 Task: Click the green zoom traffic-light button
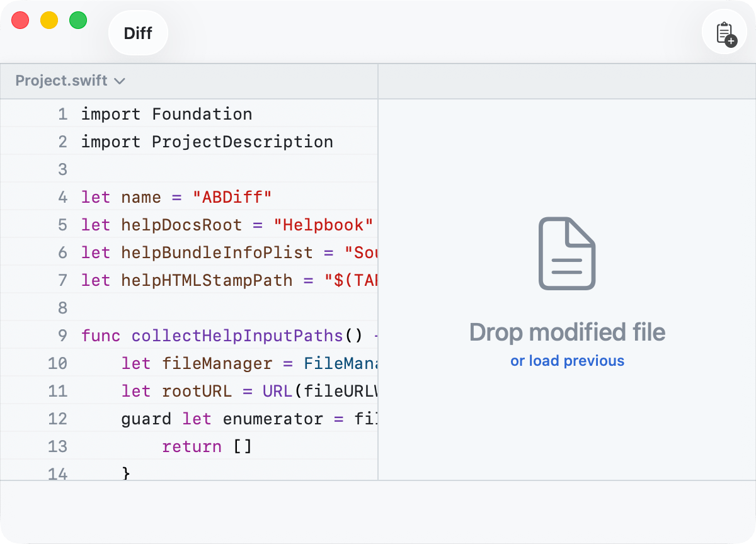coord(78,20)
